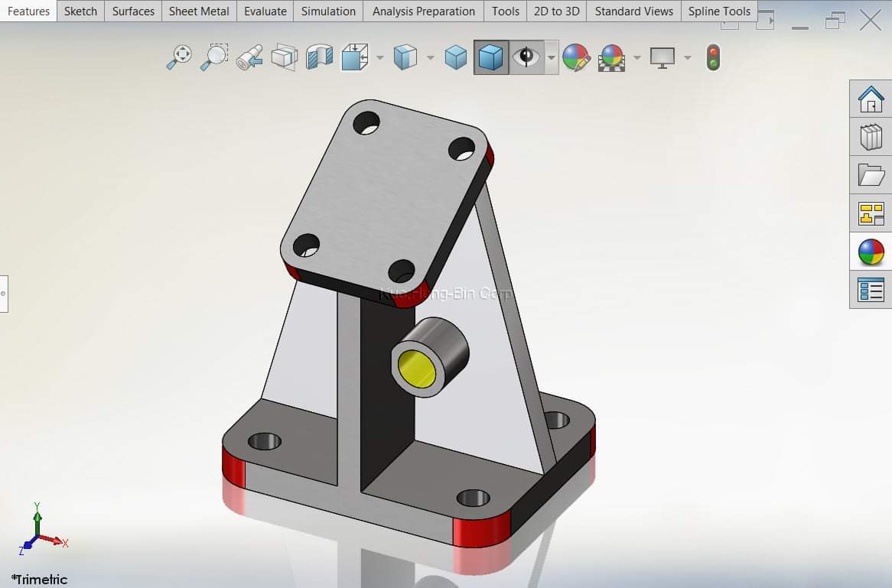Open the Apply Scene dropdown arrow
The width and height of the screenshot is (892, 588).
click(636, 57)
